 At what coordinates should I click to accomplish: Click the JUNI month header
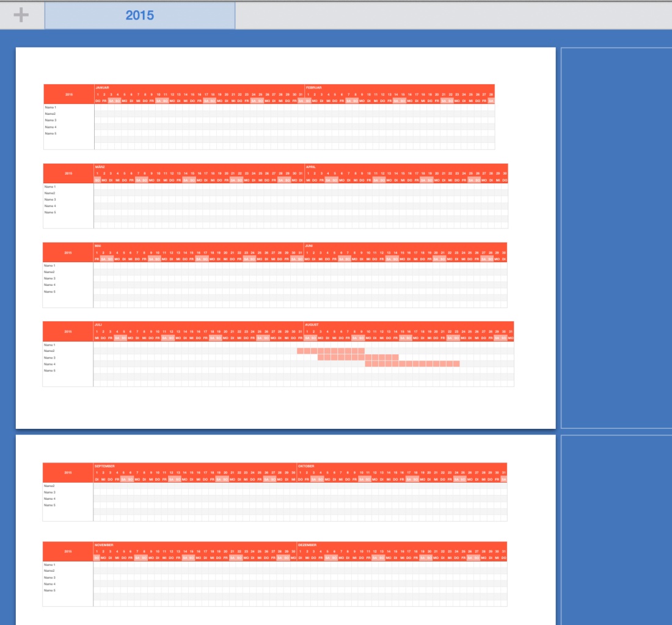(x=309, y=246)
